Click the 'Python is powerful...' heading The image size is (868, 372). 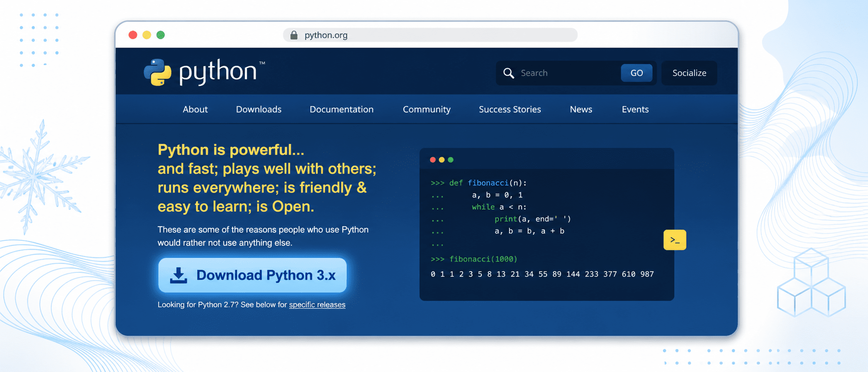click(231, 150)
